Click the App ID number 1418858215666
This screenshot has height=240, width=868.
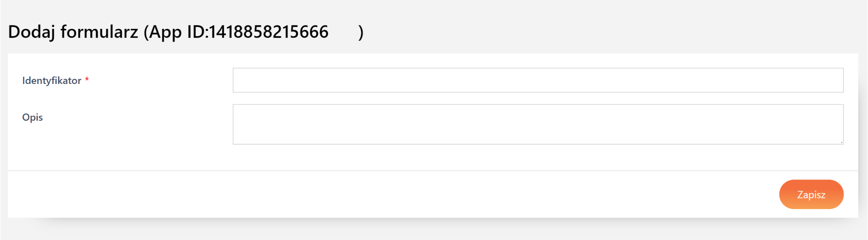pyautogui.click(x=269, y=32)
